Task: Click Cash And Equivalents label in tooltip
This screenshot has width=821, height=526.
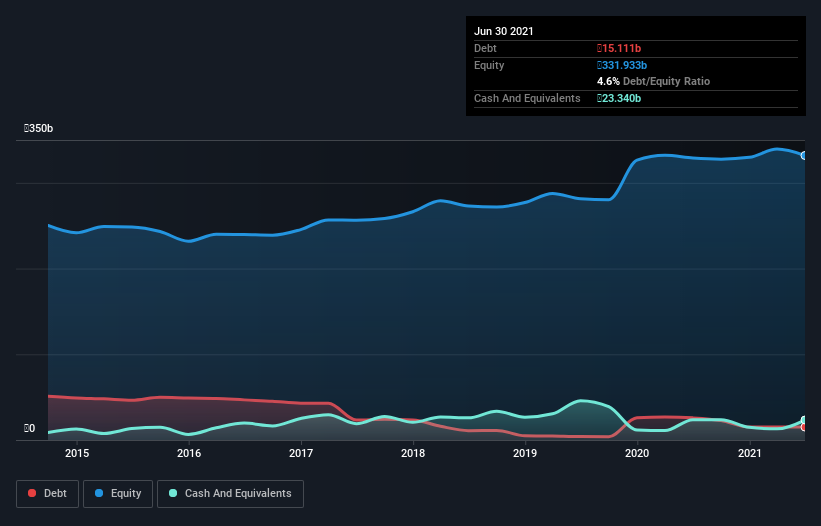Action: tap(527, 98)
